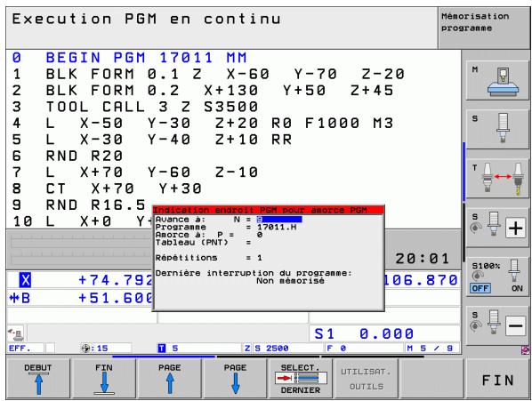Screen dimensions: 532x401
Task: Click the T tool change icon
Action: [x=497, y=179]
